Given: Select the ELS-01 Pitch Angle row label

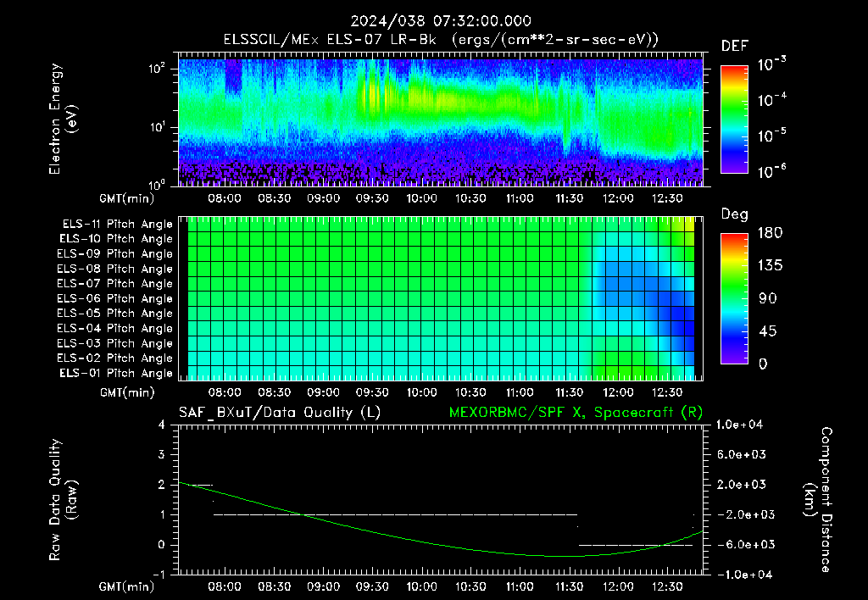Looking at the screenshot, I should (x=115, y=373).
